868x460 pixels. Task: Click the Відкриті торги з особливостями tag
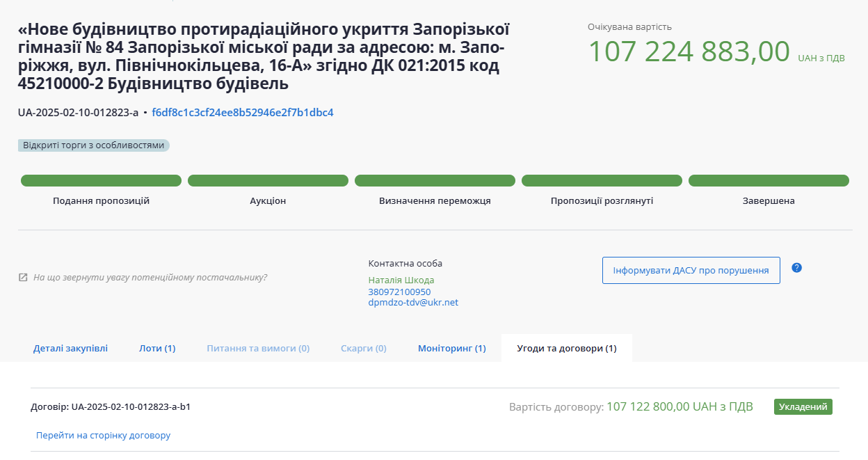click(94, 145)
